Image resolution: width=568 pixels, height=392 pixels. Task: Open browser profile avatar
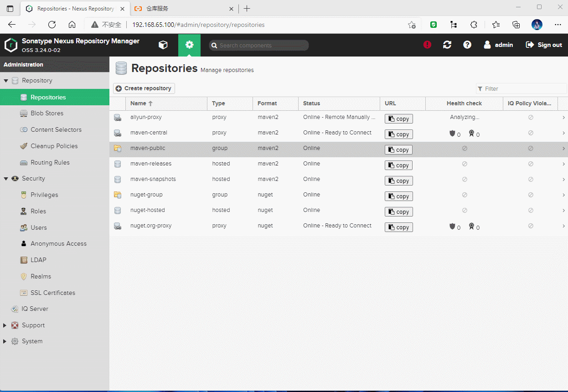(537, 25)
